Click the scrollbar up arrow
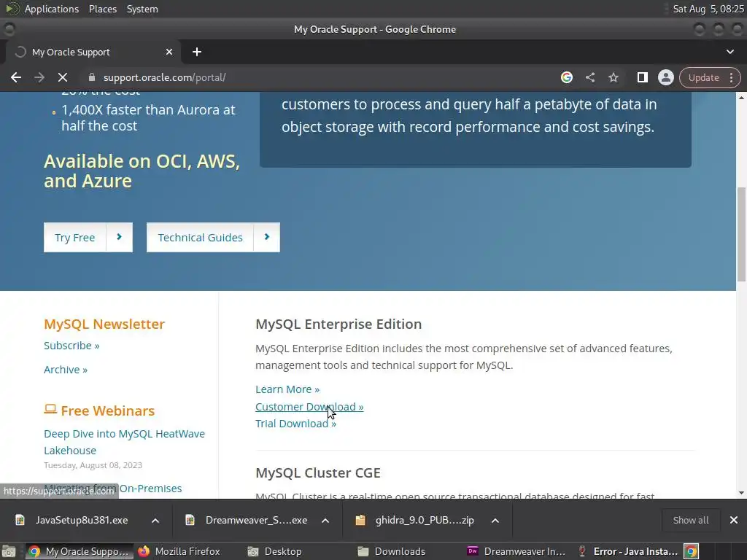The width and height of the screenshot is (747, 560). click(x=741, y=98)
